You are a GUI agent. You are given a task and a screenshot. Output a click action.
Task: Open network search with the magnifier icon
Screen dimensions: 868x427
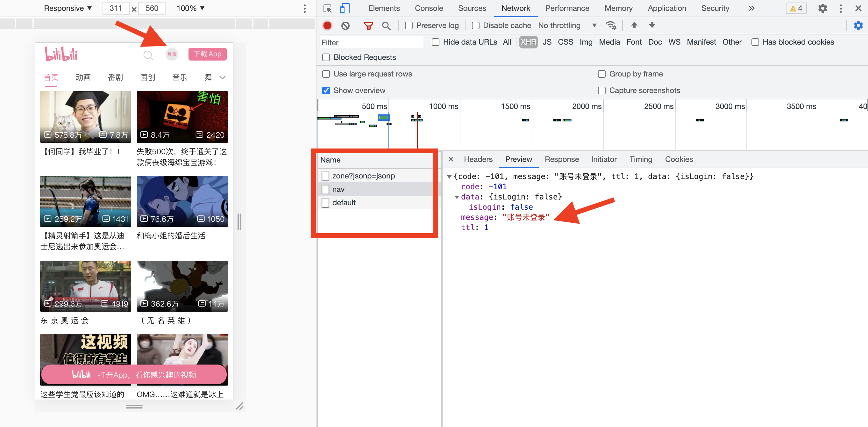tap(386, 25)
